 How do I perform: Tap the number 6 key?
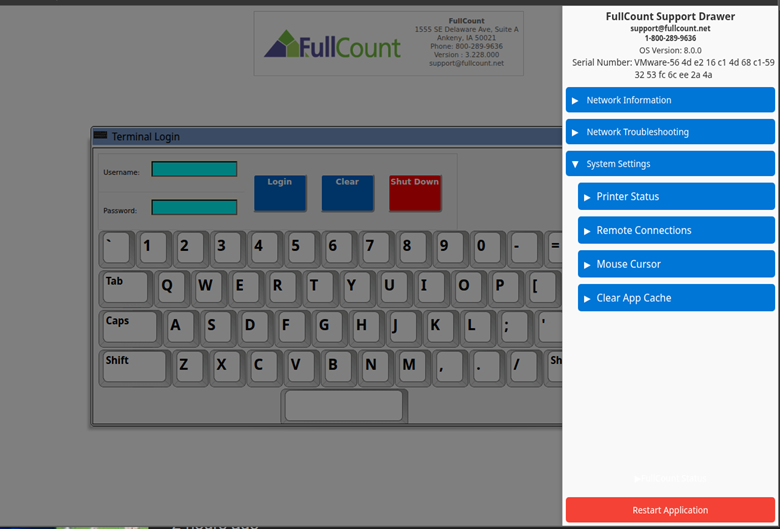[339, 248]
